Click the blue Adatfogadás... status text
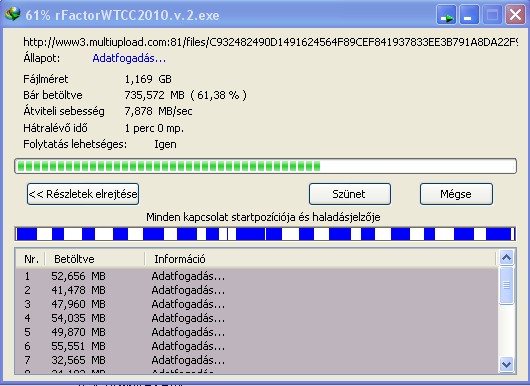This screenshot has height=386, width=530. click(129, 58)
